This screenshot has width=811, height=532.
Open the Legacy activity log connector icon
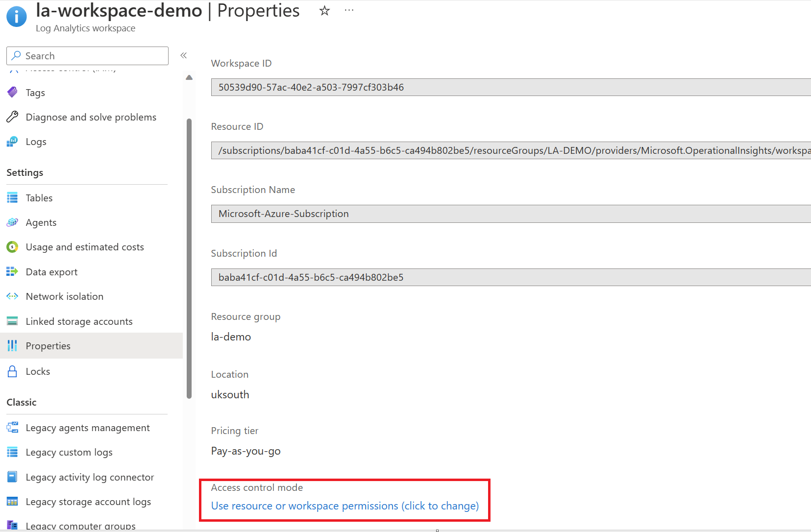pyautogui.click(x=12, y=477)
